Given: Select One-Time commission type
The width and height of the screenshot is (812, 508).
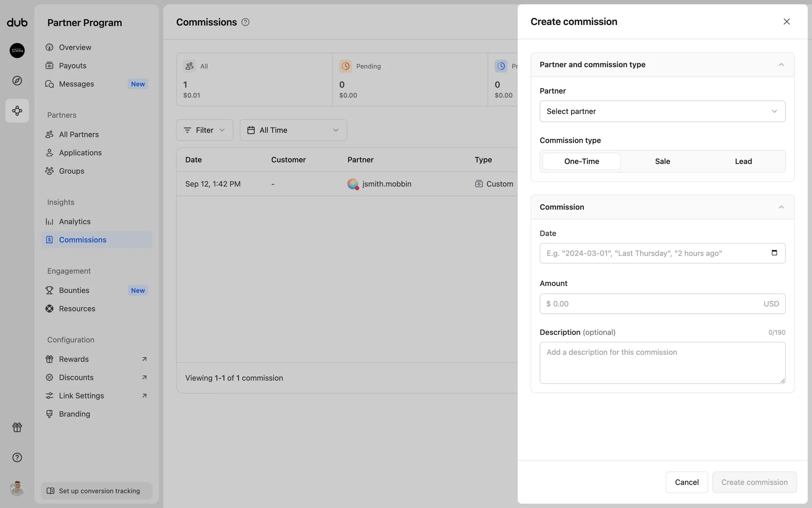Looking at the screenshot, I should point(582,161).
